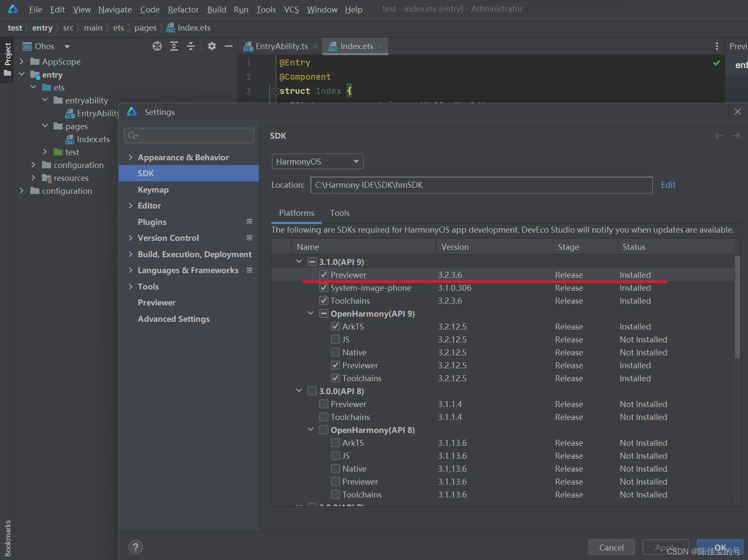The width and height of the screenshot is (748, 560).
Task: Collapse the OpenHarmony(API 8) group
Action: pos(311,429)
